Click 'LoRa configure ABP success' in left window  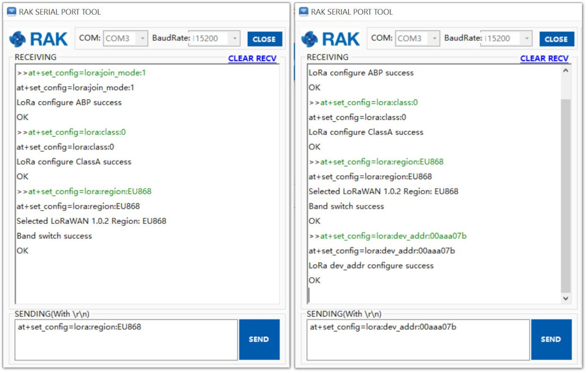click(x=69, y=102)
